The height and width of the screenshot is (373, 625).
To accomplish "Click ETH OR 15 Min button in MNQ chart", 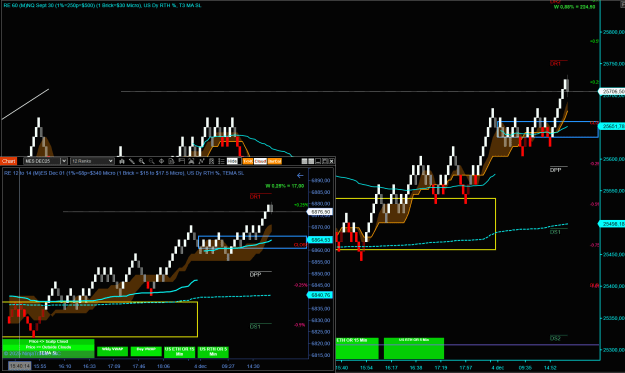I will coord(357,348).
